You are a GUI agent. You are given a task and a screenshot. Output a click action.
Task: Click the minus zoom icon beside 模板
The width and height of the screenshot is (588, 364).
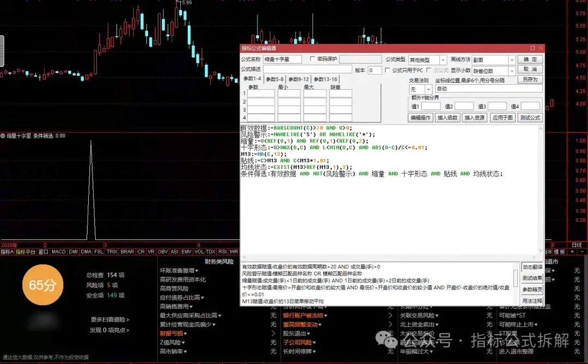pos(582,251)
